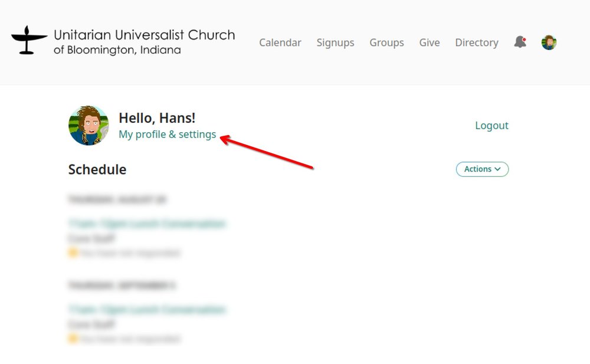
Task: Open the Calendar page
Action: pyautogui.click(x=280, y=42)
